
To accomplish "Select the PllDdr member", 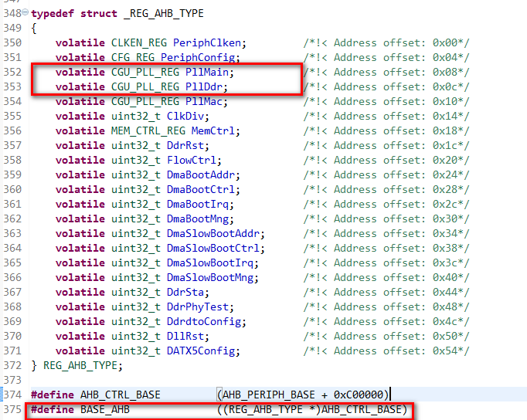I will pos(204,87).
